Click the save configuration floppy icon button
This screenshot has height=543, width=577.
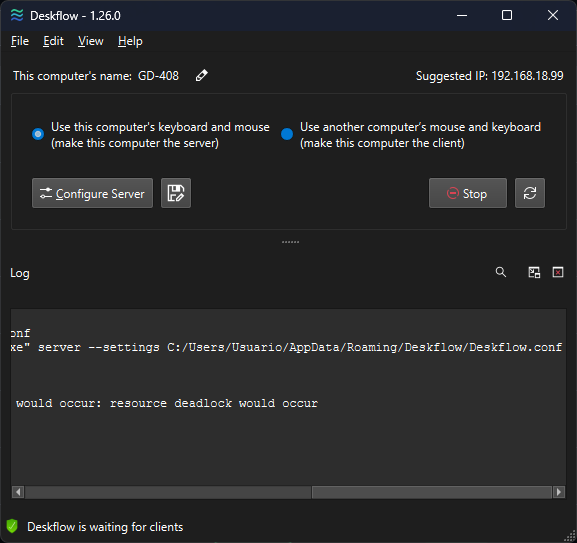click(176, 193)
